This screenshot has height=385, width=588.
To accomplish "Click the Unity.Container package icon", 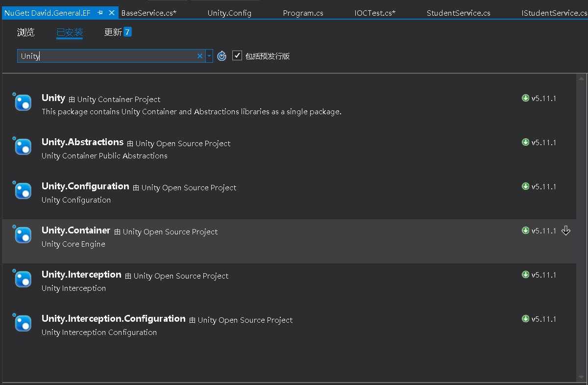I will [22, 234].
